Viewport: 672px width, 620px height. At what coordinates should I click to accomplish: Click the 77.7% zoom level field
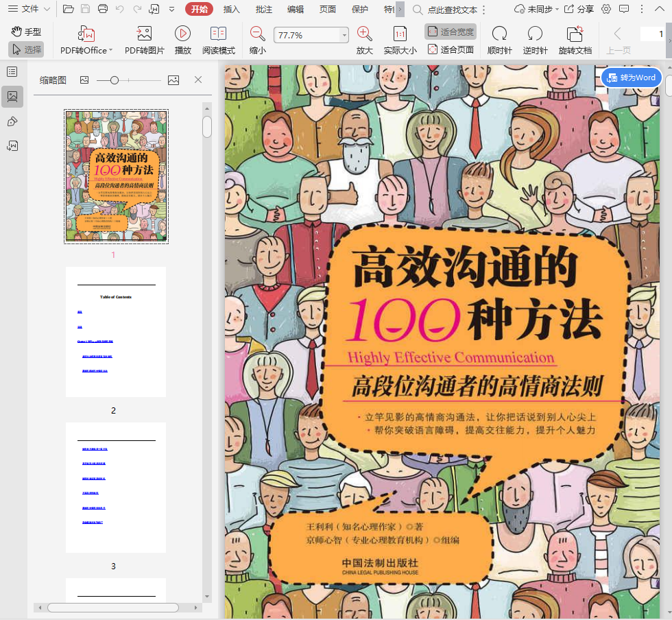307,35
